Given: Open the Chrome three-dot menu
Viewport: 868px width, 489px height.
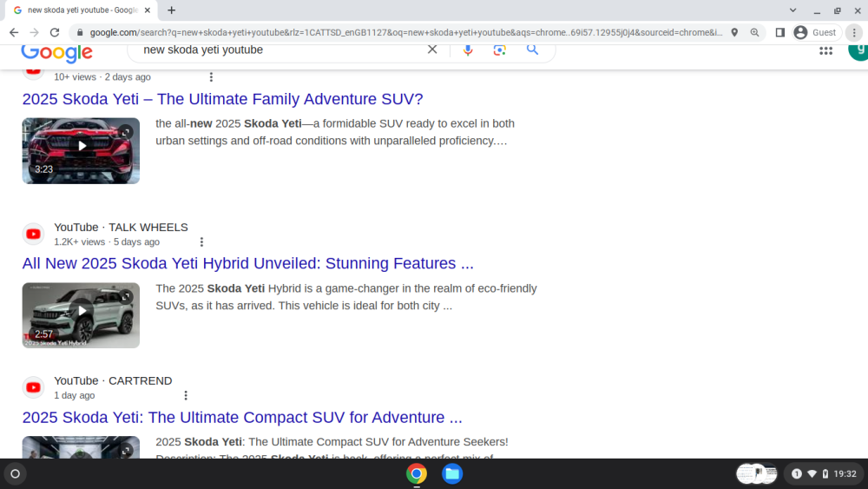Looking at the screenshot, I should click(854, 33).
